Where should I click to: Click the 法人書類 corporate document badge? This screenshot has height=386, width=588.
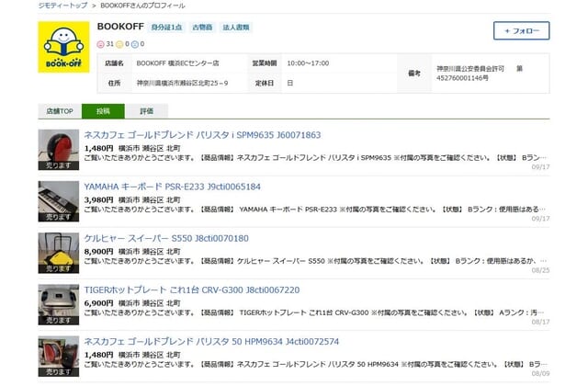pyautogui.click(x=236, y=28)
